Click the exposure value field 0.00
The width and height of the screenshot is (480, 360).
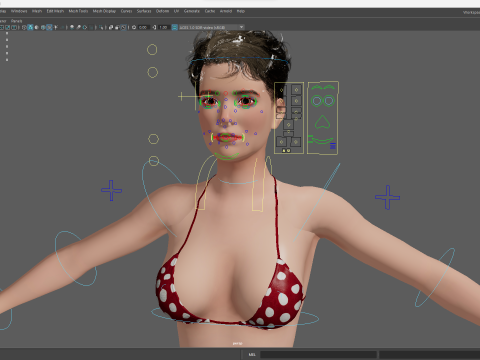(x=143, y=27)
